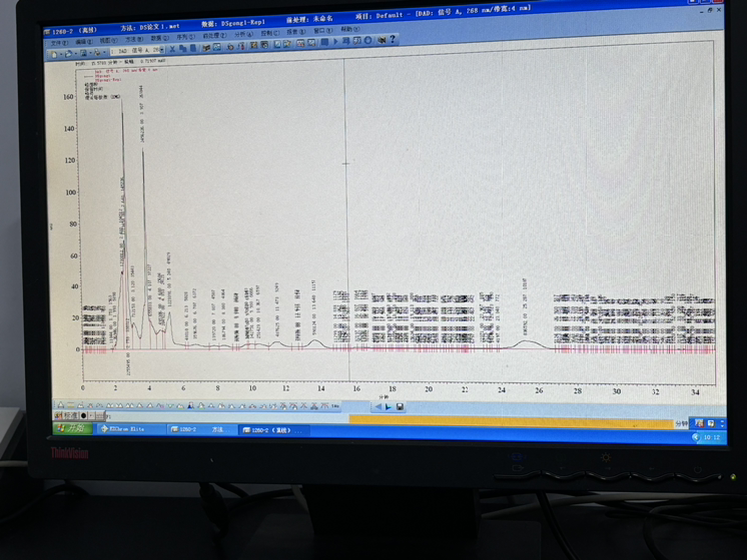Click the orange progress bar at the bottom
Image resolution: width=747 pixels, height=560 pixels.
(512, 422)
